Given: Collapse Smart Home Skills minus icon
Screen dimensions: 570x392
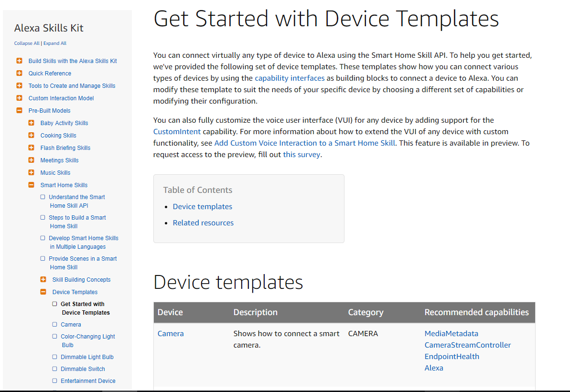Looking at the screenshot, I should tap(31, 185).
